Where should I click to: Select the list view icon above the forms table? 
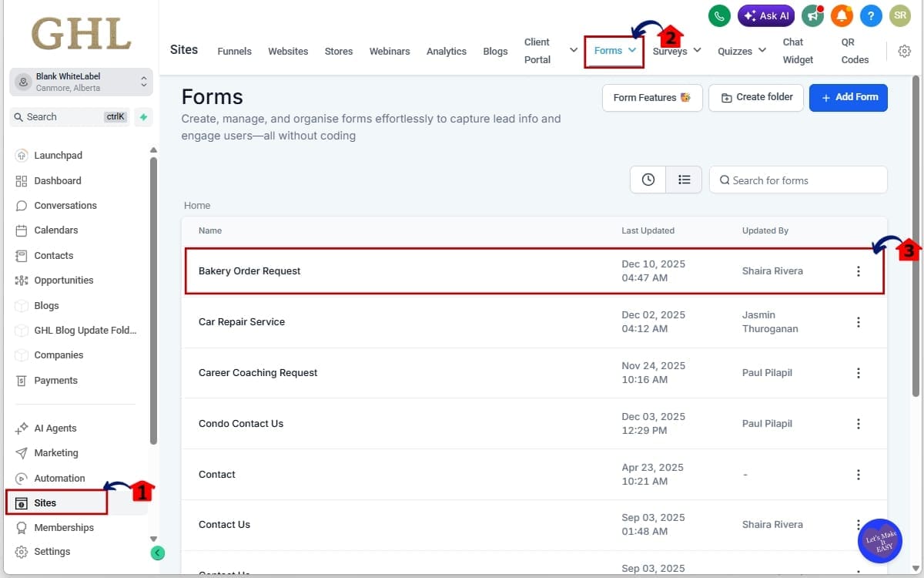click(684, 179)
